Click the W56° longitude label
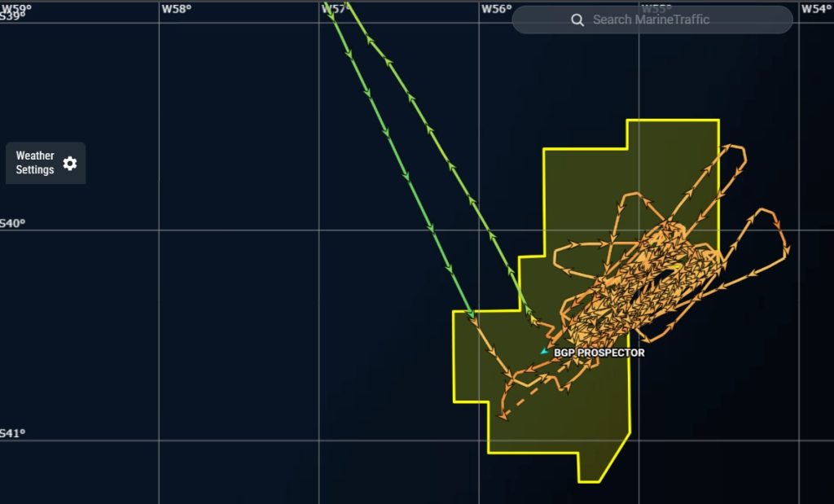 [x=496, y=9]
